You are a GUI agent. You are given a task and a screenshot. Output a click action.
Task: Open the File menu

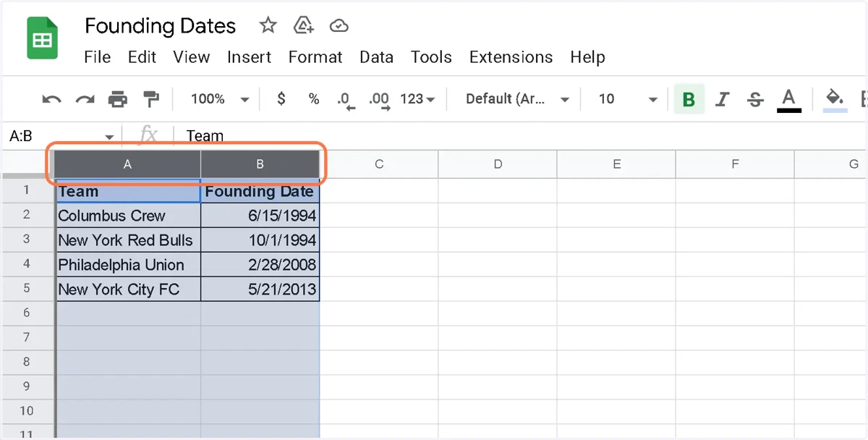tap(98, 57)
